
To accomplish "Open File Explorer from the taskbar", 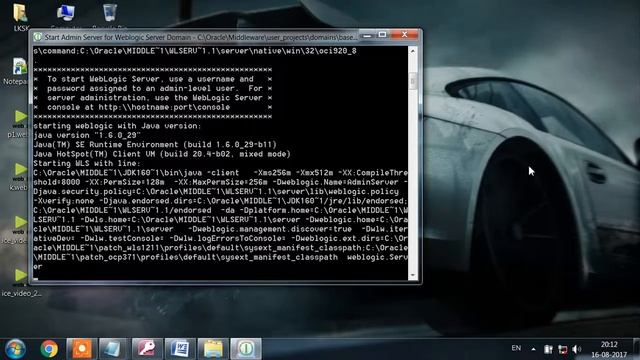I will [213, 349].
